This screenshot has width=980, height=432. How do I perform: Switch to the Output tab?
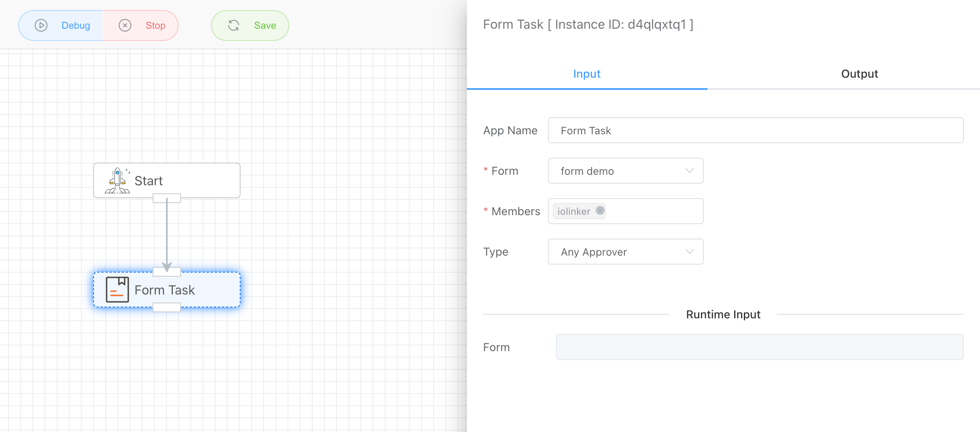tap(859, 74)
